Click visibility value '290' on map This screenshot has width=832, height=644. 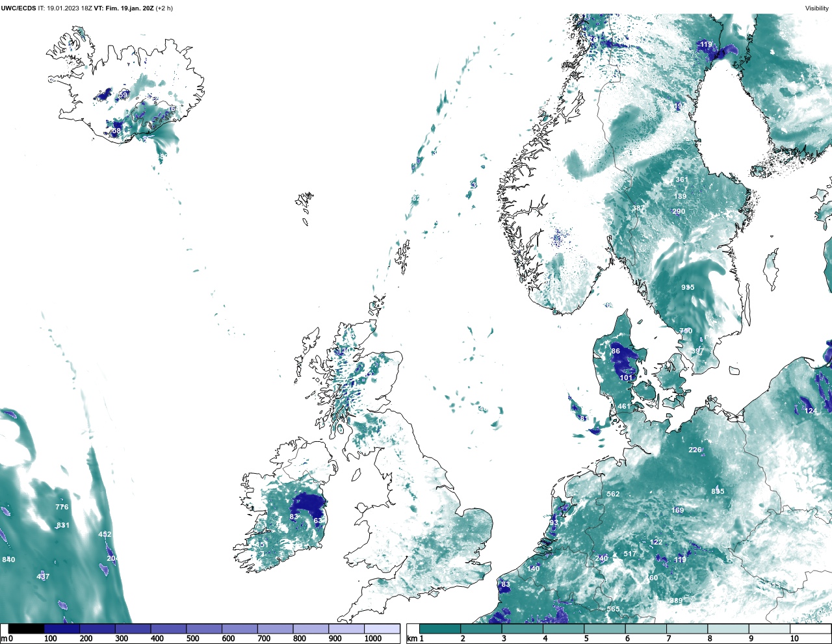point(679,211)
